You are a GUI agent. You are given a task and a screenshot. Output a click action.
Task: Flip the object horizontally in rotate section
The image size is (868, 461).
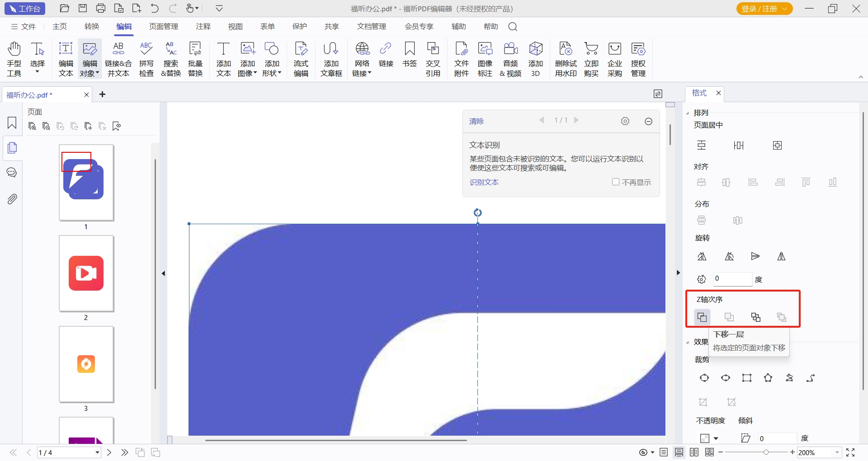[781, 257]
